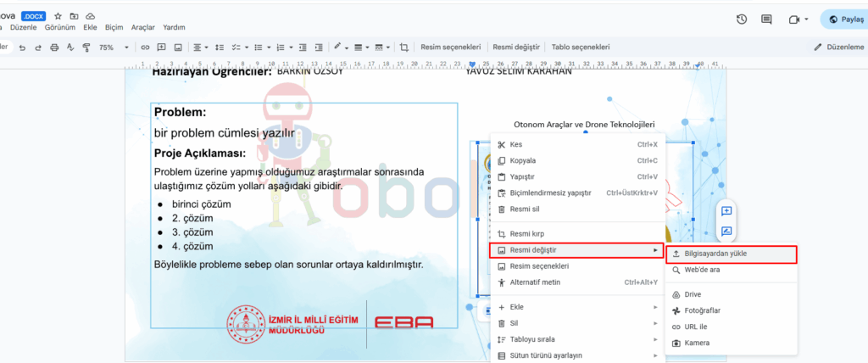
Task: Click the undo arrow icon
Action: coord(22,47)
